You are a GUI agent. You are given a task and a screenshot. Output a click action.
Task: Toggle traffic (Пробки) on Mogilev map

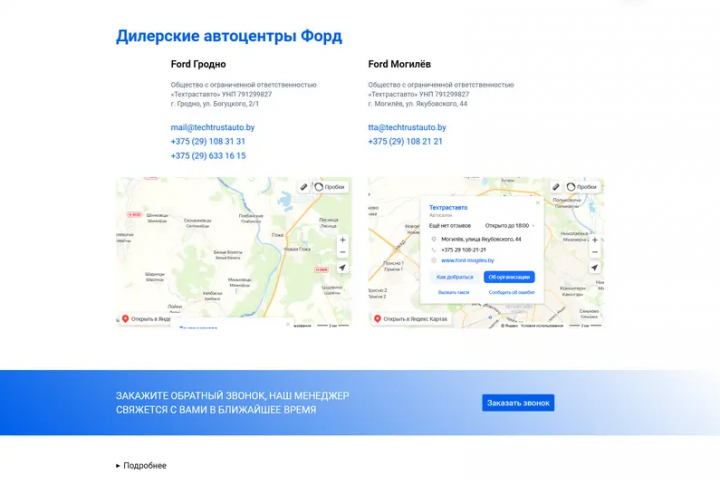coord(582,187)
